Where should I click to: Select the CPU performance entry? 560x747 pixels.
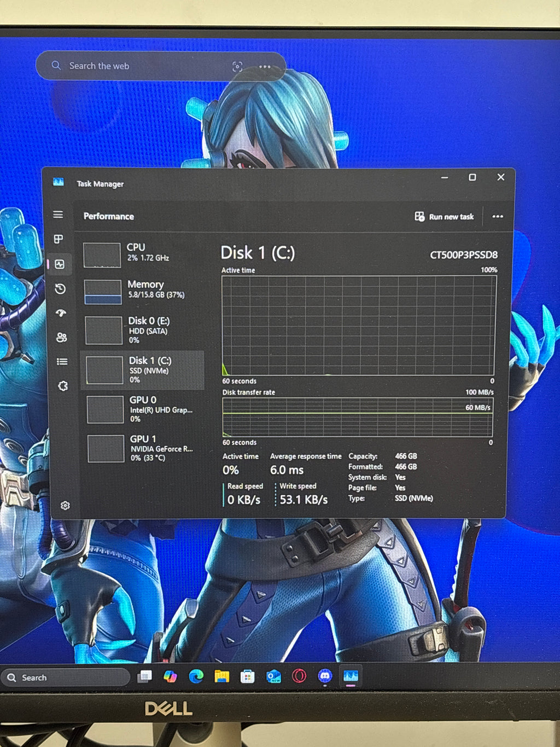143,255
